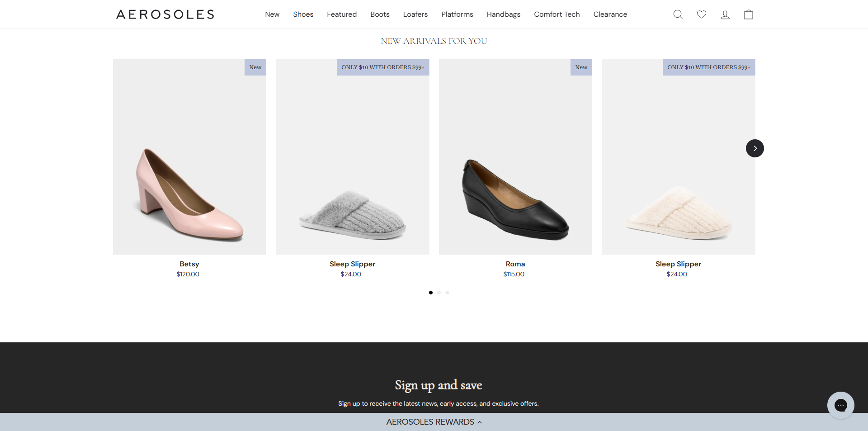Screen dimensions: 868x431
Task: Click the next arrow on the carousel
Action: [754, 148]
